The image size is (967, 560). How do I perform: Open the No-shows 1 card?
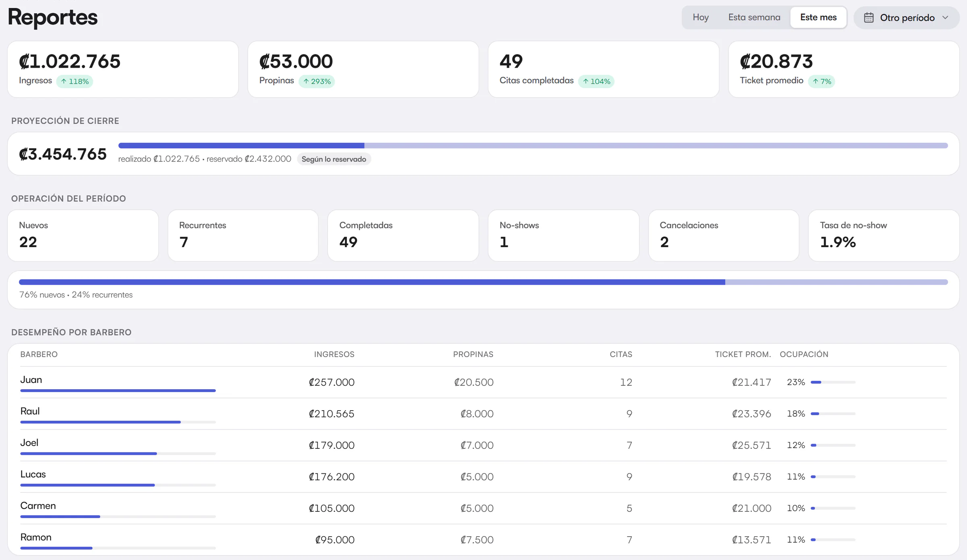[x=564, y=236]
